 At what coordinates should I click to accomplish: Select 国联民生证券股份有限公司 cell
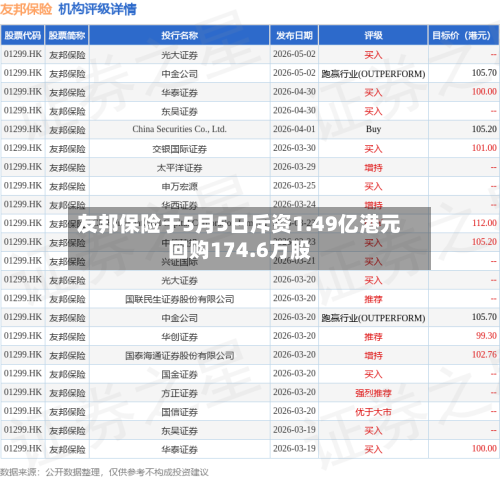180,299
